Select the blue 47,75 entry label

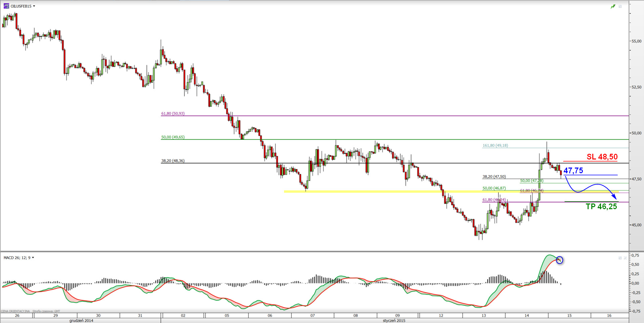[x=573, y=171]
